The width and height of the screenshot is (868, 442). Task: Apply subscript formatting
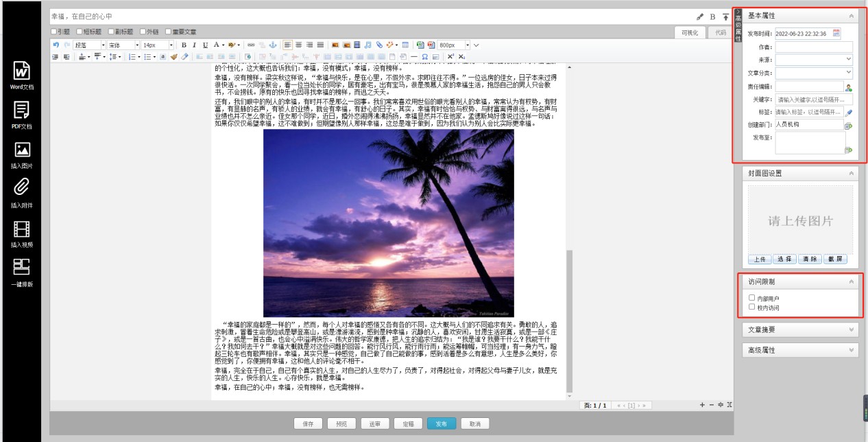[461, 56]
